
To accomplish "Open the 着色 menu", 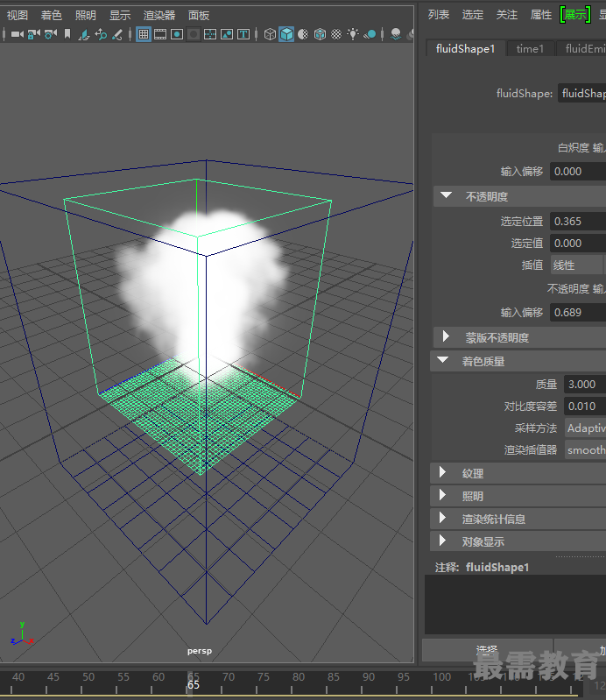I will [52, 15].
